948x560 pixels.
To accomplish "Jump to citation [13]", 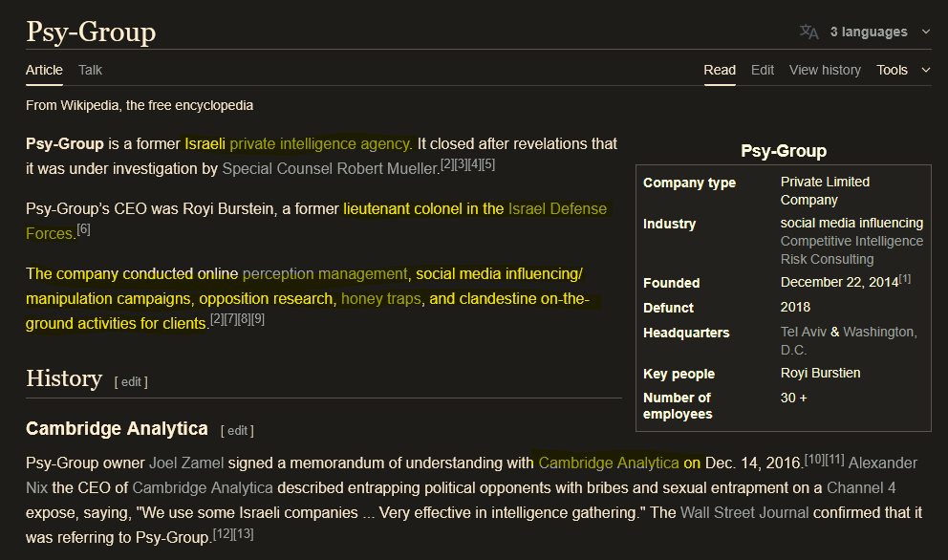I will tap(244, 534).
